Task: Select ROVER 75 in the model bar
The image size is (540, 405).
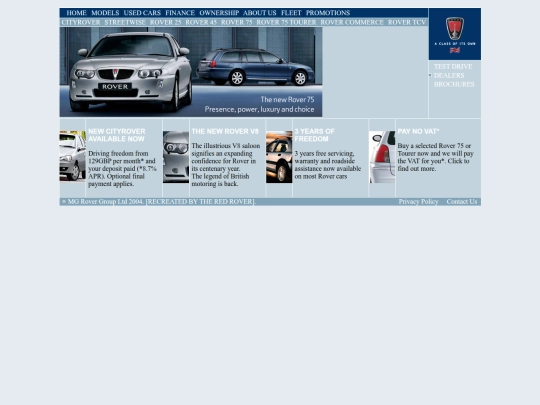Action: tap(237, 22)
